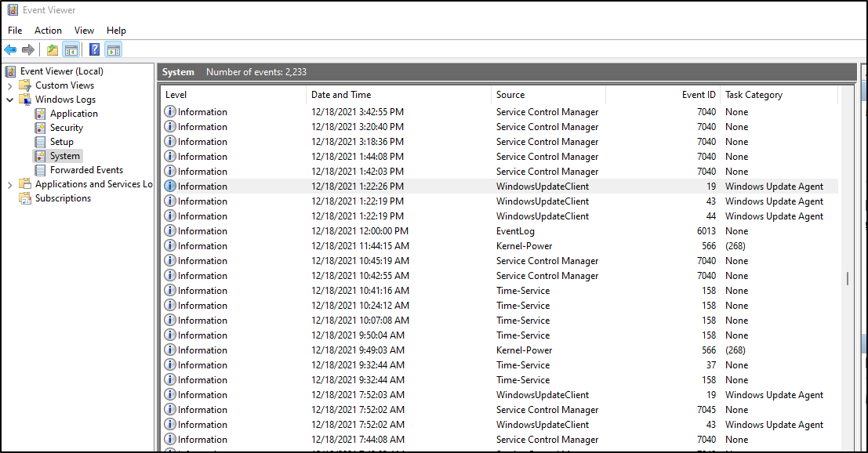Click info icon of the 12:00:00 PM event
This screenshot has height=453, width=868.
click(170, 230)
